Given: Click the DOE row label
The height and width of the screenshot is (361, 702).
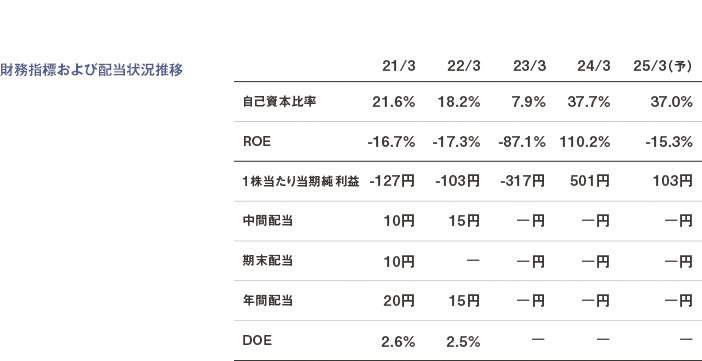Looking at the screenshot, I should pos(257,340).
